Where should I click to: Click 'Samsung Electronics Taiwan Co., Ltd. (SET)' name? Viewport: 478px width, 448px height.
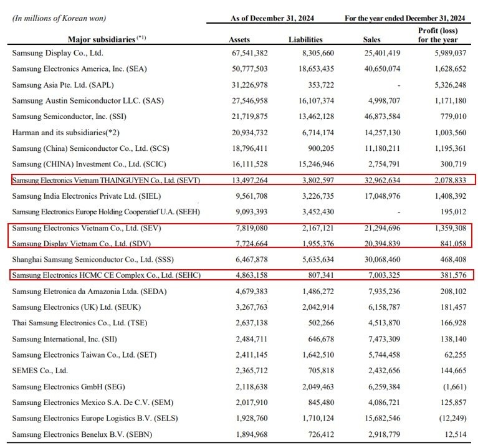tap(84, 355)
